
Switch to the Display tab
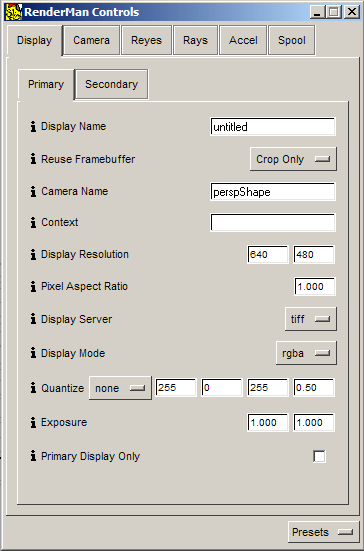(34, 40)
